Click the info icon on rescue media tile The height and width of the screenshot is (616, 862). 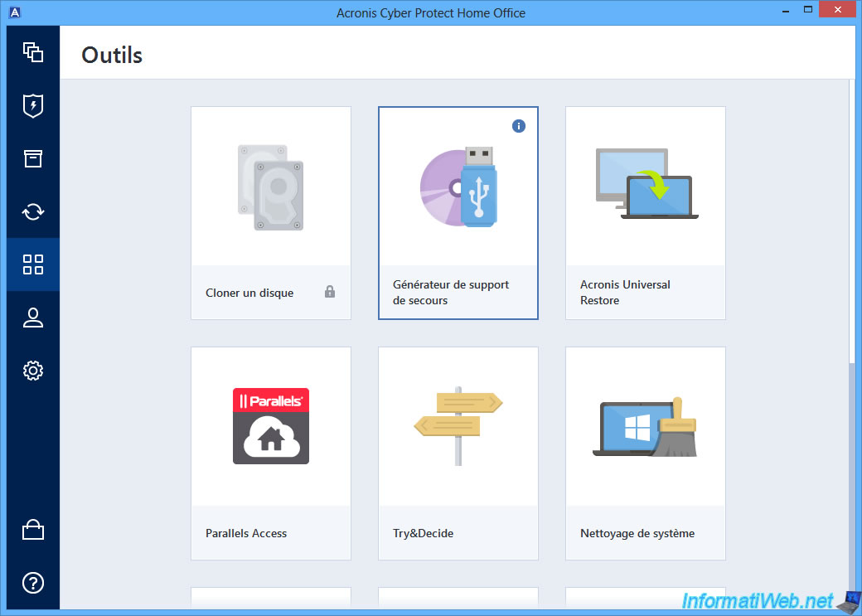[x=519, y=126]
